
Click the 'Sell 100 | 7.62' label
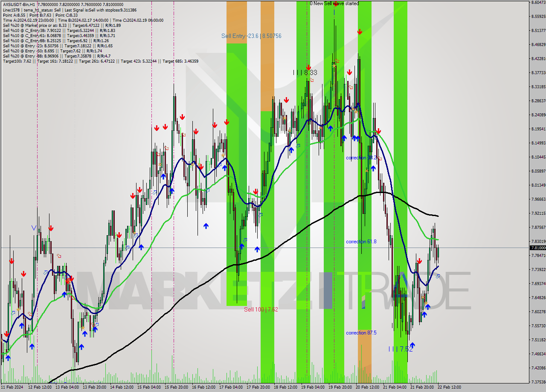pyautogui.click(x=261, y=309)
